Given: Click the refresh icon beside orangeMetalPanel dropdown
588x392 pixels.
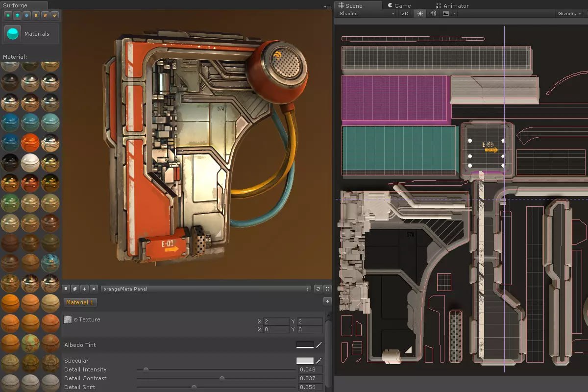Looking at the screenshot, I should coord(318,289).
